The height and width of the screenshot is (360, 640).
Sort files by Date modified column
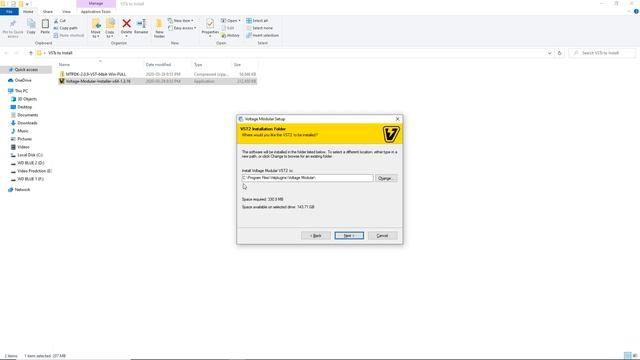click(x=158, y=64)
